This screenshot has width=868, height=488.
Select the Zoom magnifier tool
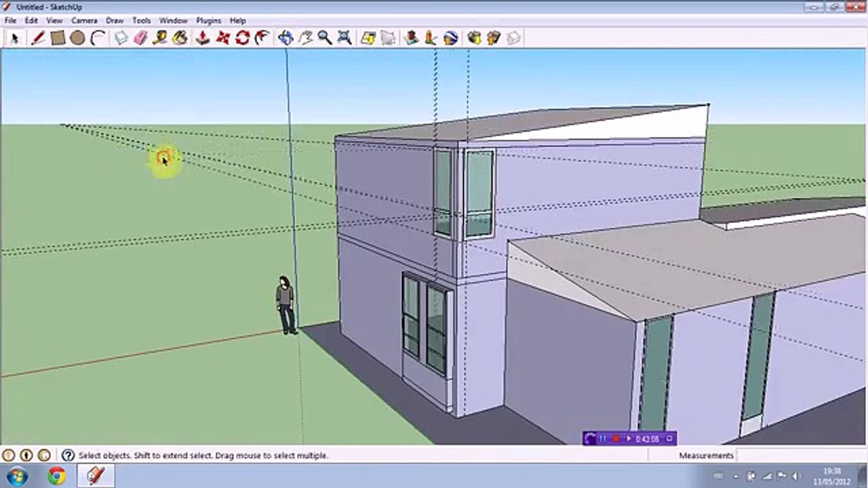click(325, 38)
